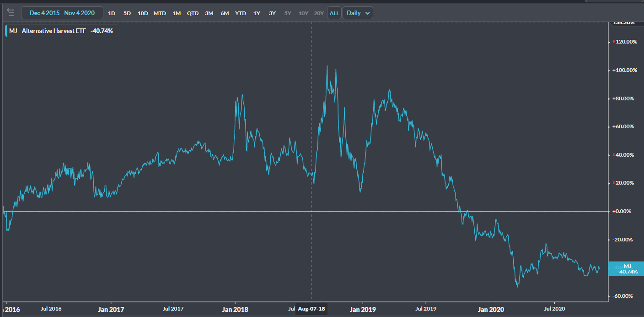The height and width of the screenshot is (317, 644).
Task: Select the 5D time range
Action: [x=127, y=13]
